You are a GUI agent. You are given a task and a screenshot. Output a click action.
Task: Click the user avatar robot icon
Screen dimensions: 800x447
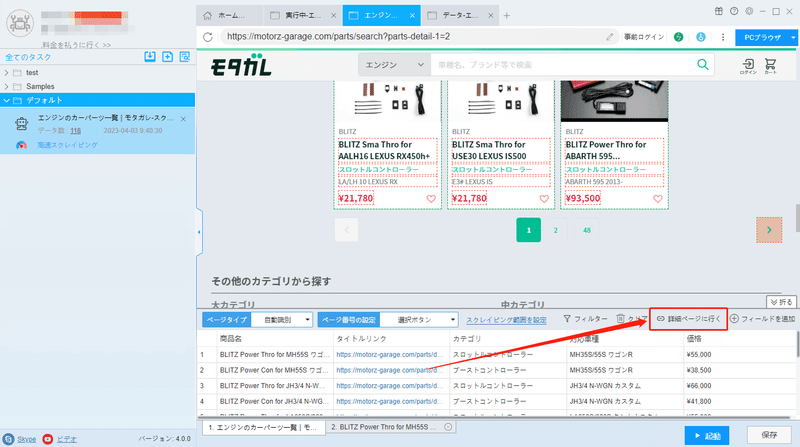click(20, 23)
